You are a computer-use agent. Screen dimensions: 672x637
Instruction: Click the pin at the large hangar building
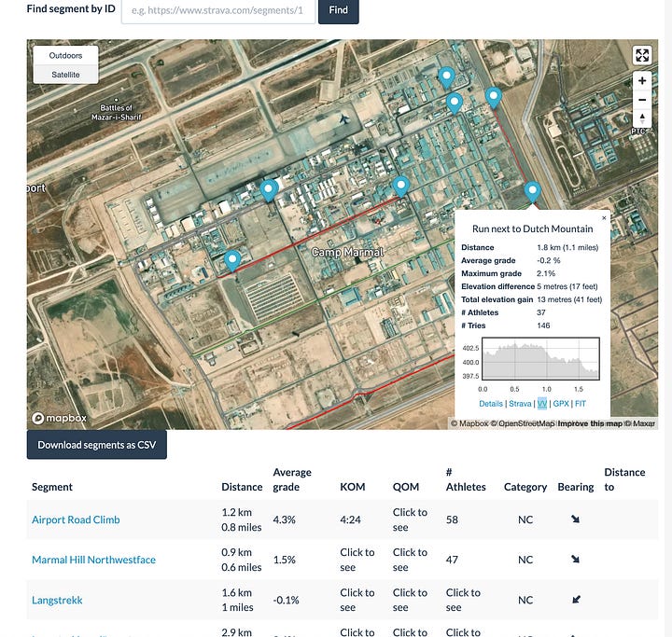click(269, 190)
